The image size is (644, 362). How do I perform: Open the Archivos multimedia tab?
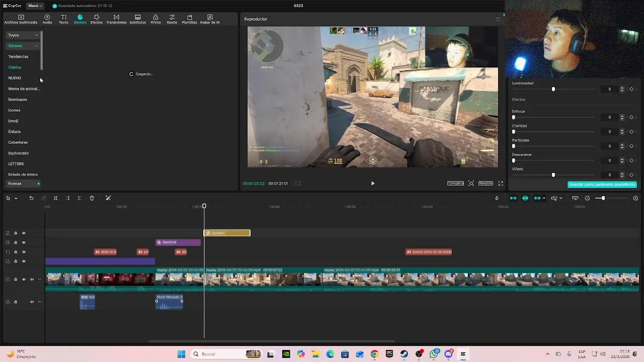(x=21, y=19)
